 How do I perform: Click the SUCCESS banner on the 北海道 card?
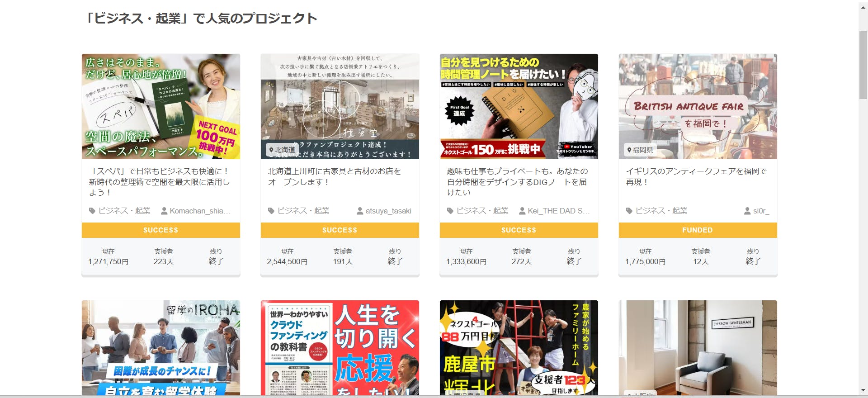(x=340, y=230)
